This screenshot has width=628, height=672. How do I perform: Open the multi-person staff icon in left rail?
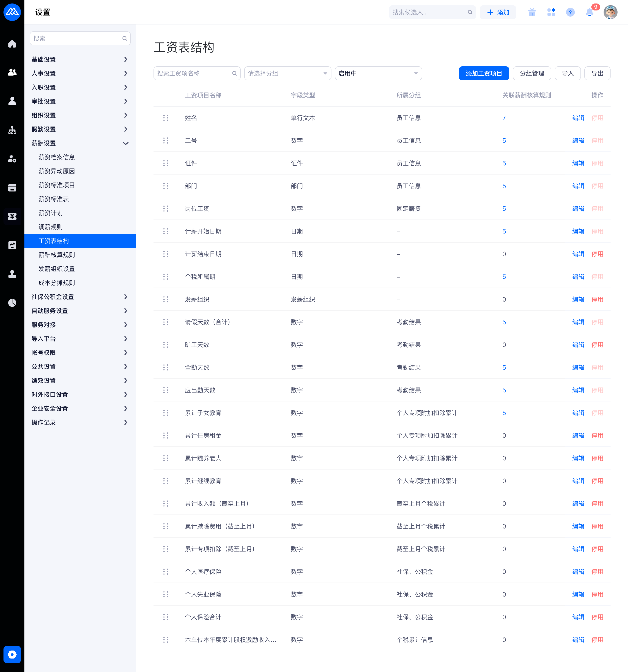(x=12, y=72)
